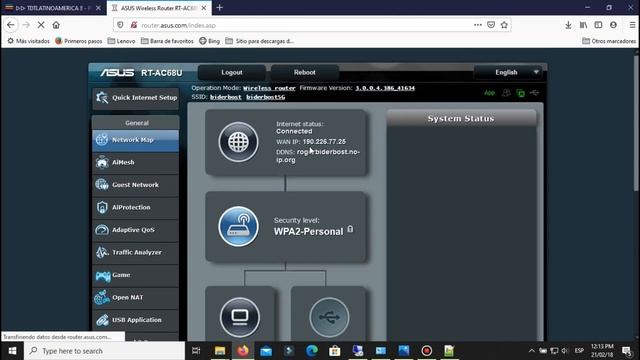The image size is (640, 360).
Task: Click the Reboot button
Action: 304,73
